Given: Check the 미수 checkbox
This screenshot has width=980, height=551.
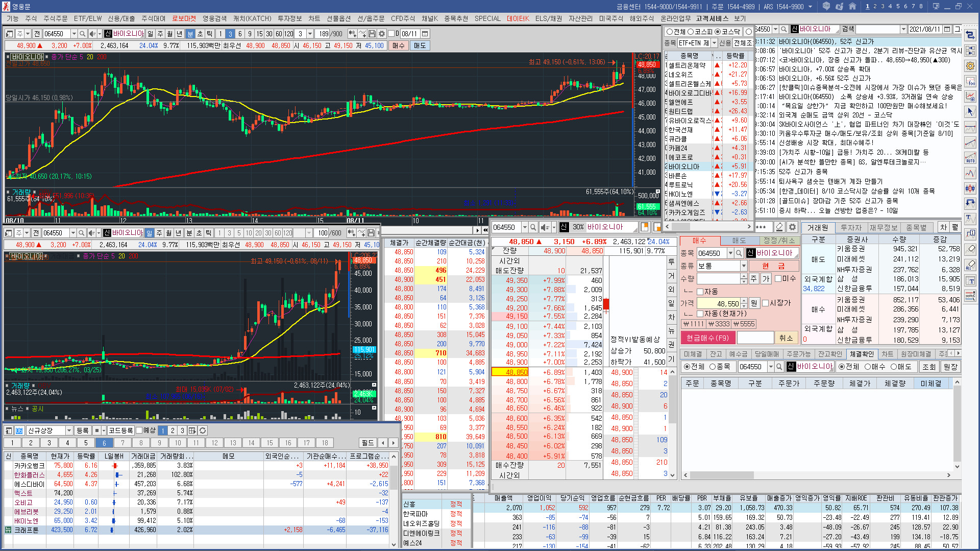Looking at the screenshot, I should (778, 279).
